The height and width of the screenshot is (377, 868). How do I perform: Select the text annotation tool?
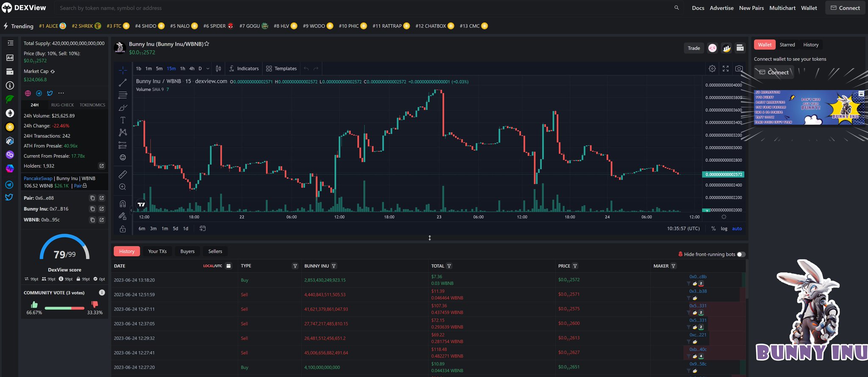click(x=122, y=120)
